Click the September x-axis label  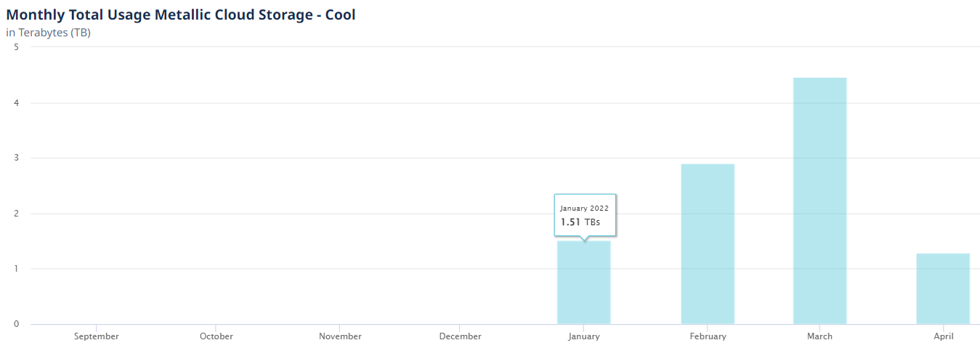(97, 336)
